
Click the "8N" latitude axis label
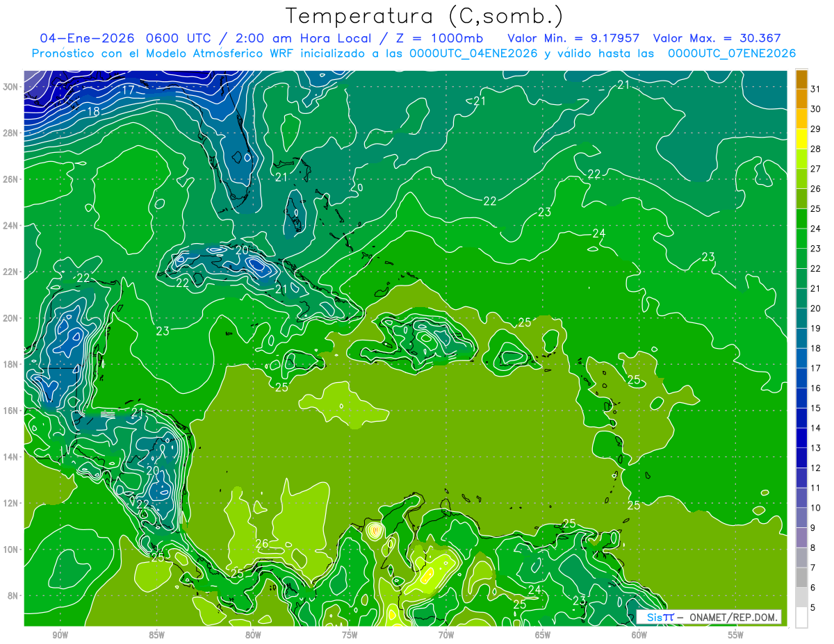click(x=13, y=596)
